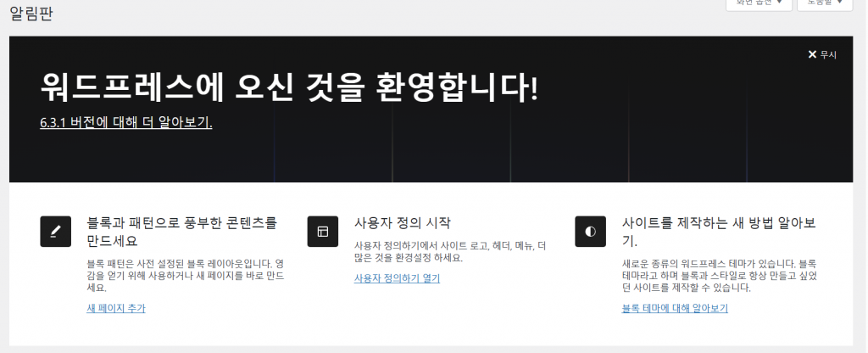The height and width of the screenshot is (353, 868).
Task: Open the 사용자 정의하기 열기 link
Action: click(397, 278)
